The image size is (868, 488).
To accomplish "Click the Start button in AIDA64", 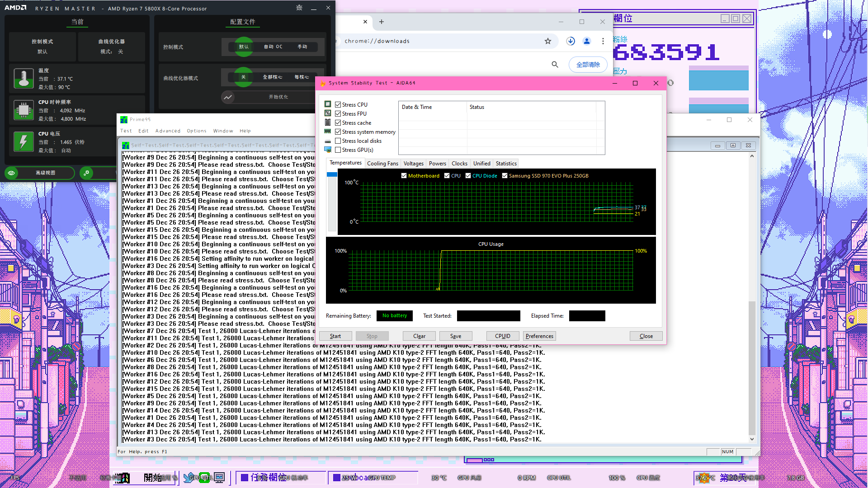I will click(335, 336).
